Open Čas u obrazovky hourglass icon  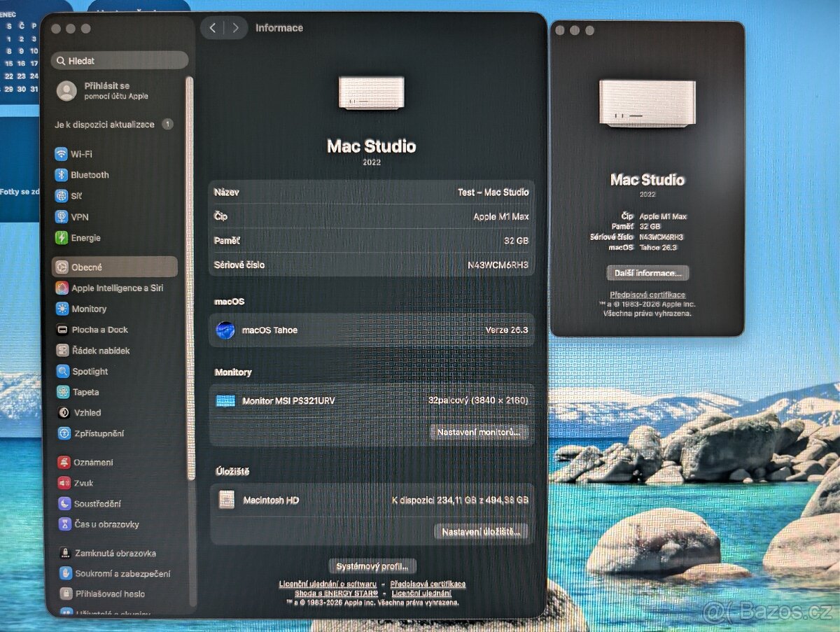[65, 524]
